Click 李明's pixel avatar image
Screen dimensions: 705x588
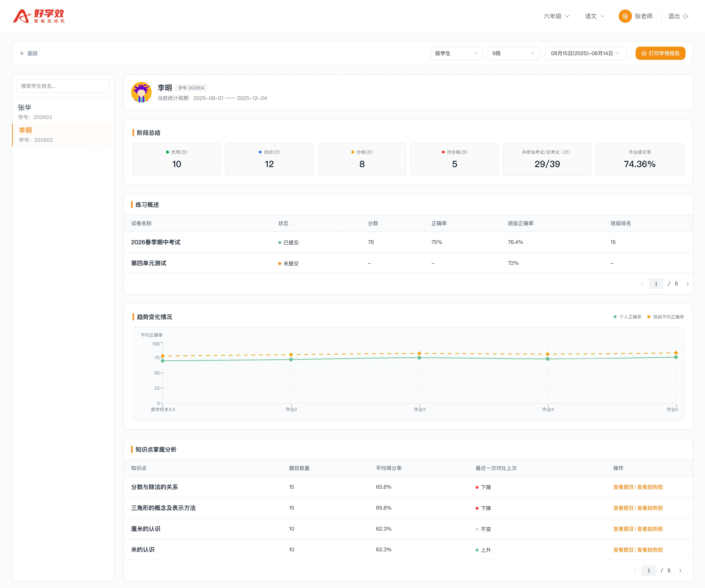(x=141, y=92)
